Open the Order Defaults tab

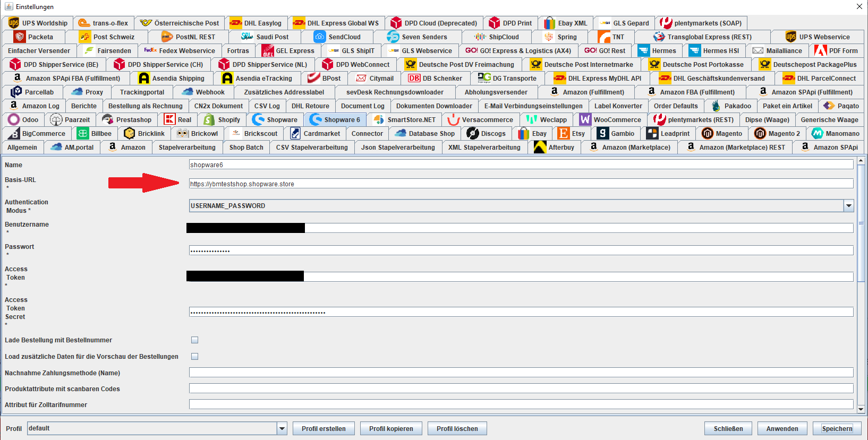[x=676, y=106]
